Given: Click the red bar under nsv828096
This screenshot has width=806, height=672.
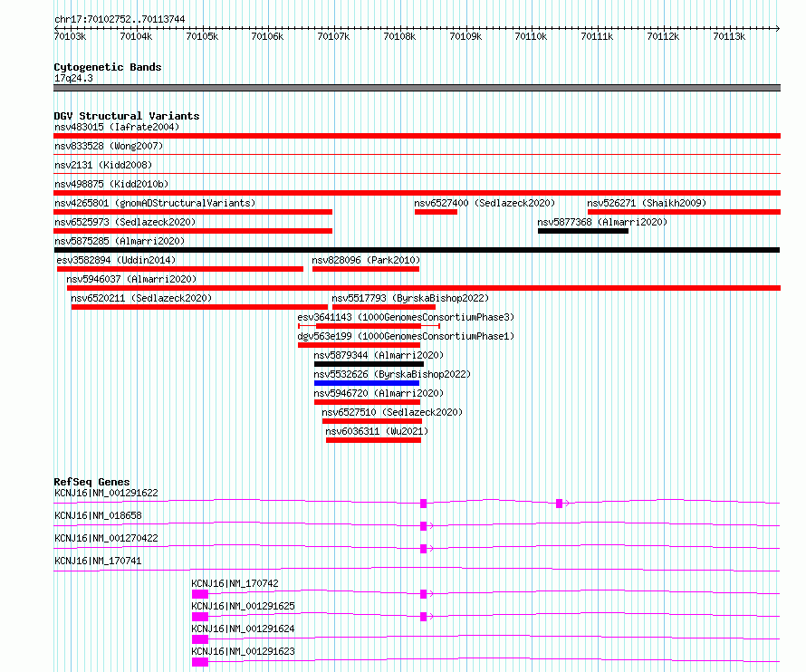Looking at the screenshot, I should click(366, 269).
